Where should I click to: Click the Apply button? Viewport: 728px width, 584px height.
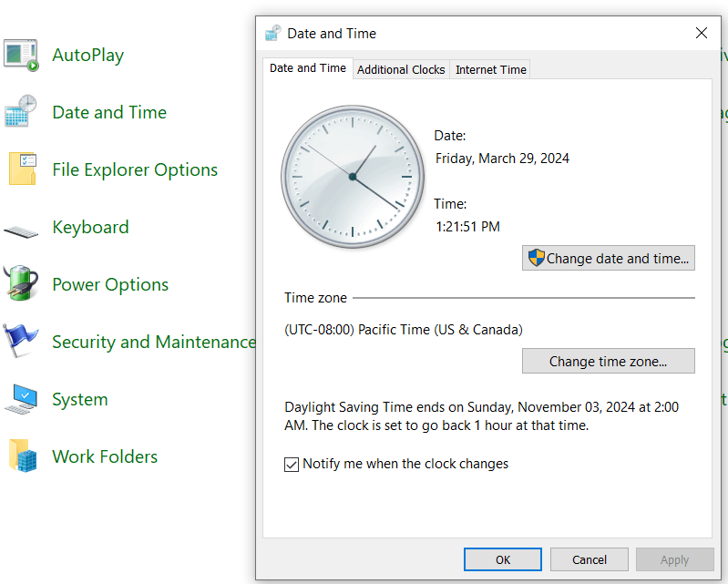[x=674, y=559]
